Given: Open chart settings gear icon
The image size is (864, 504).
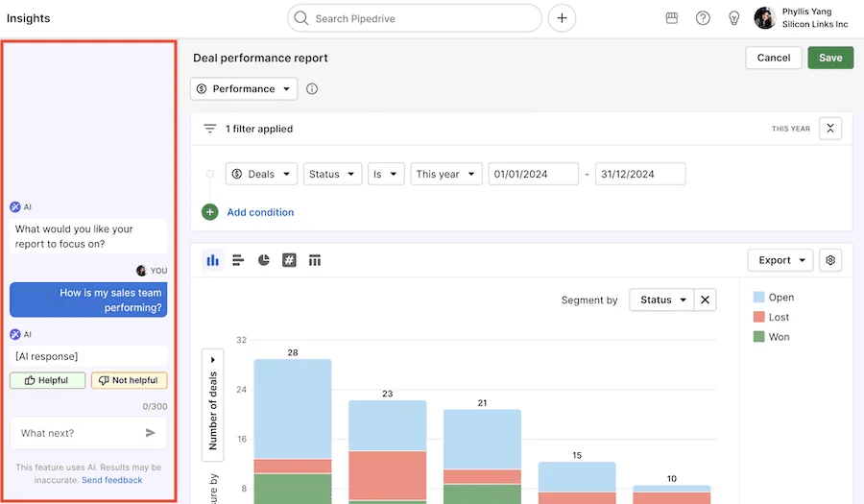Looking at the screenshot, I should [x=830, y=260].
